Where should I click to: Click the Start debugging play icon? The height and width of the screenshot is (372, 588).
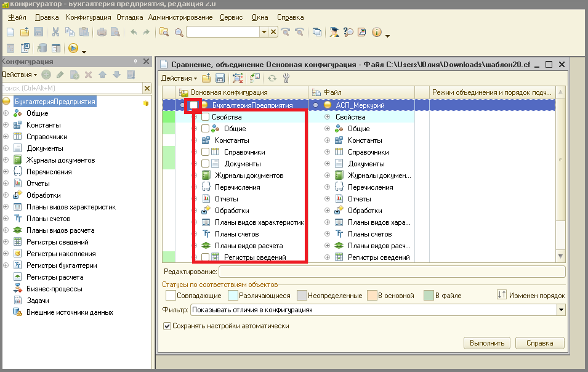[x=73, y=48]
